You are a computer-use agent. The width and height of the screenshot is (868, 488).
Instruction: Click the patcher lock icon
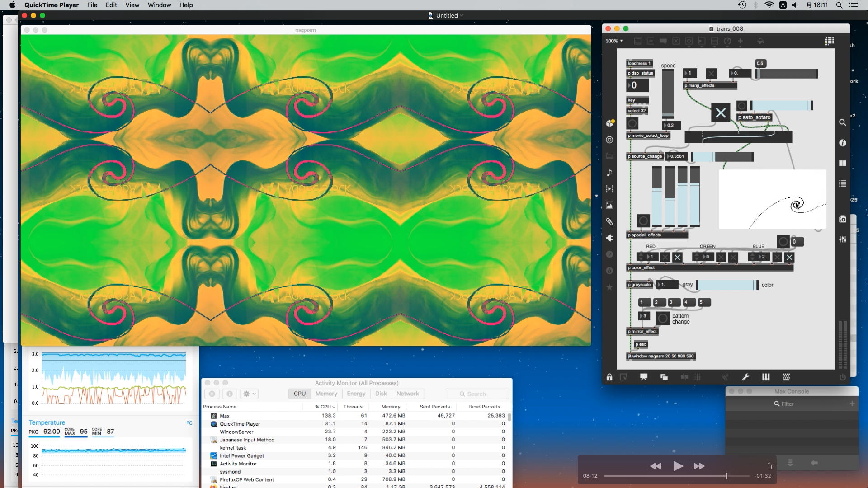609,377
